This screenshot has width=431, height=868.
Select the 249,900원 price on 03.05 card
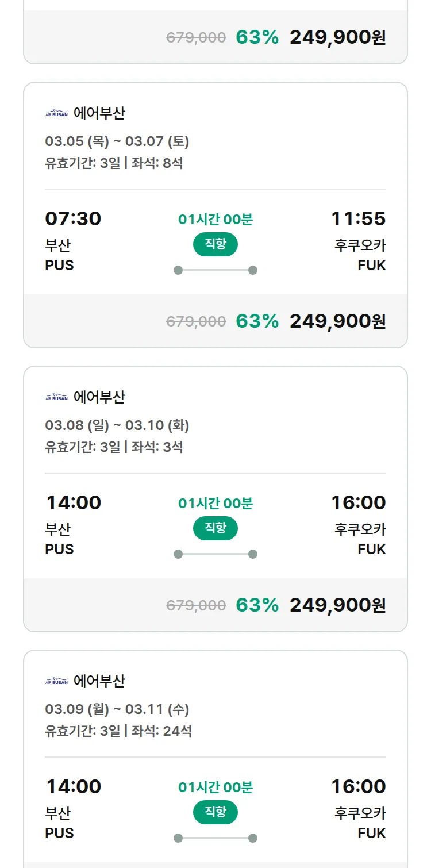click(x=337, y=321)
